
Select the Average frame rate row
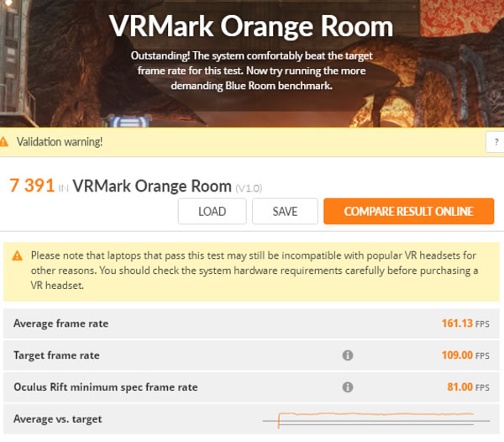point(251,324)
